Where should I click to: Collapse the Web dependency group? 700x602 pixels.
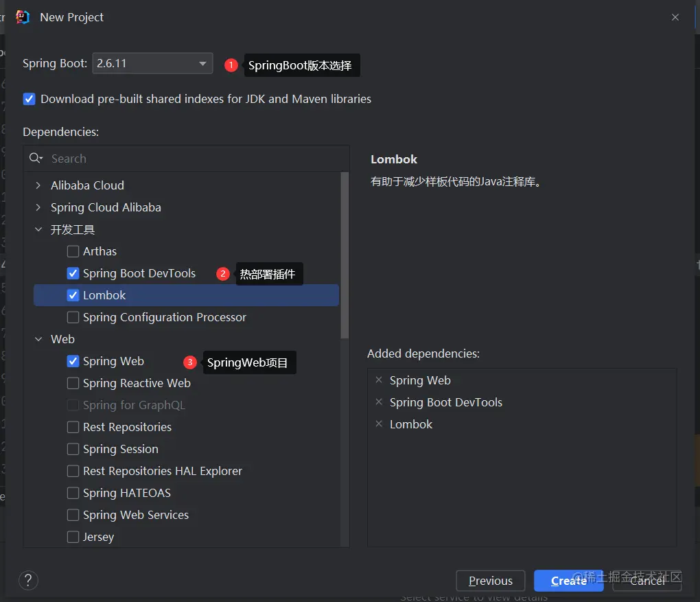38,339
